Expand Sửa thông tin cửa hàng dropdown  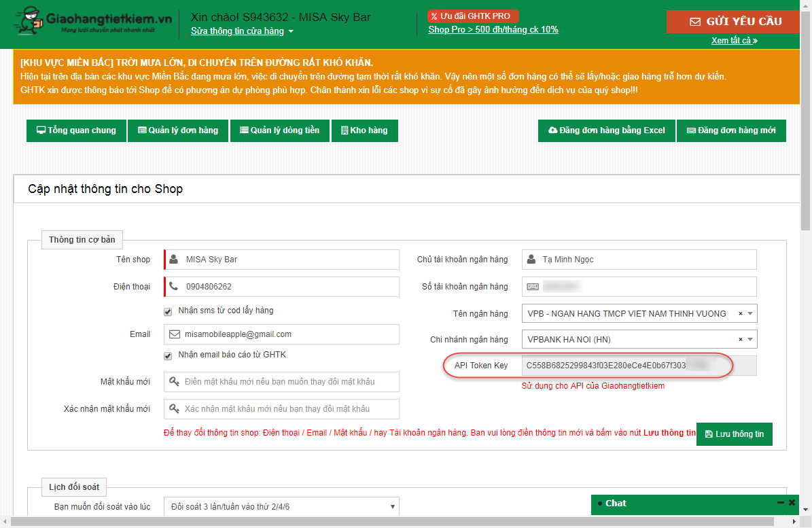pyautogui.click(x=242, y=31)
